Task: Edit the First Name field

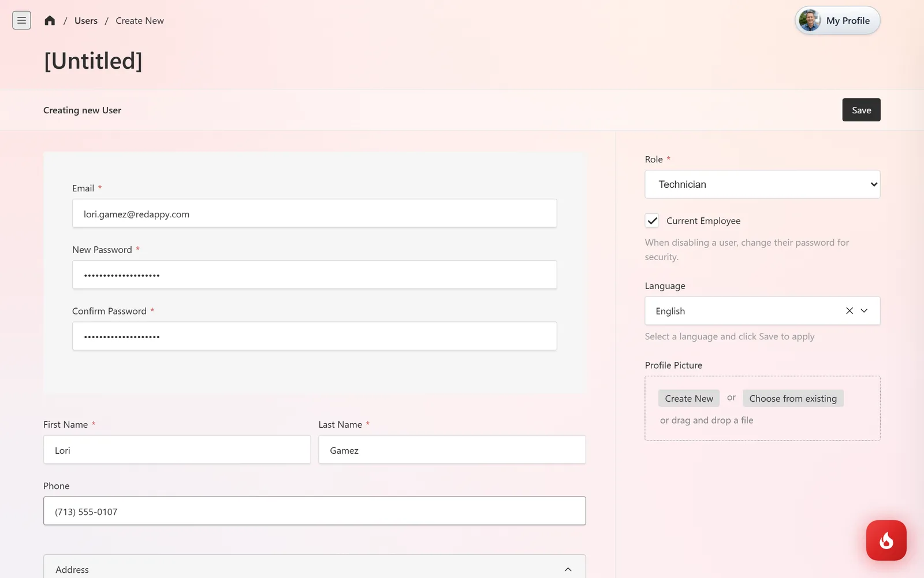Action: pyautogui.click(x=177, y=450)
